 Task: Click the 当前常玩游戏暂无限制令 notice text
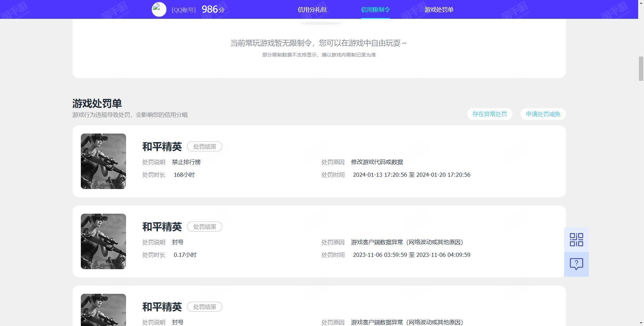coord(318,43)
